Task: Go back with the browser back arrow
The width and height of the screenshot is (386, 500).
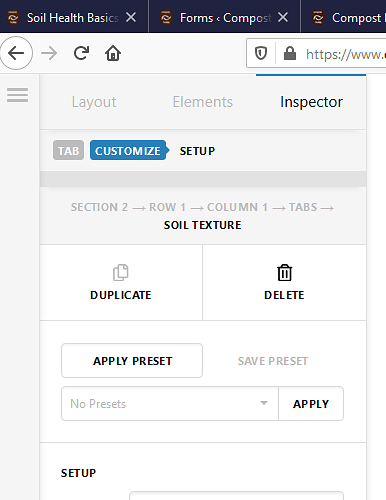Action: 16,53
